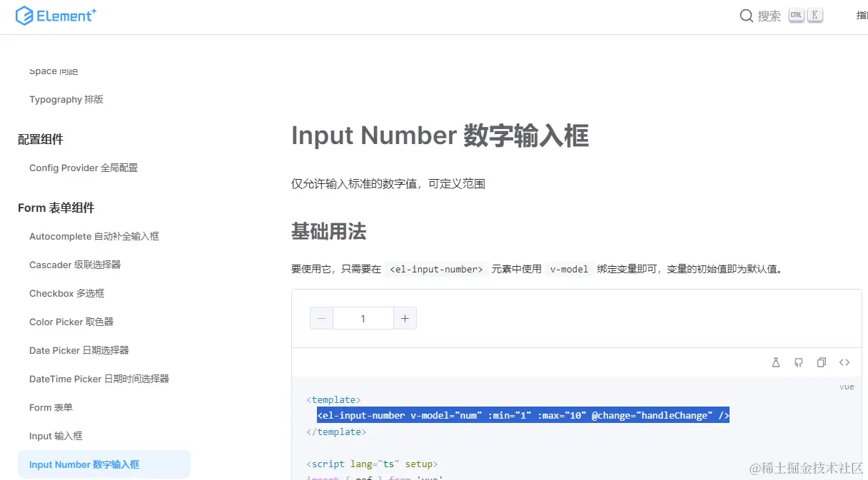Click the Element Plus logo

point(56,16)
